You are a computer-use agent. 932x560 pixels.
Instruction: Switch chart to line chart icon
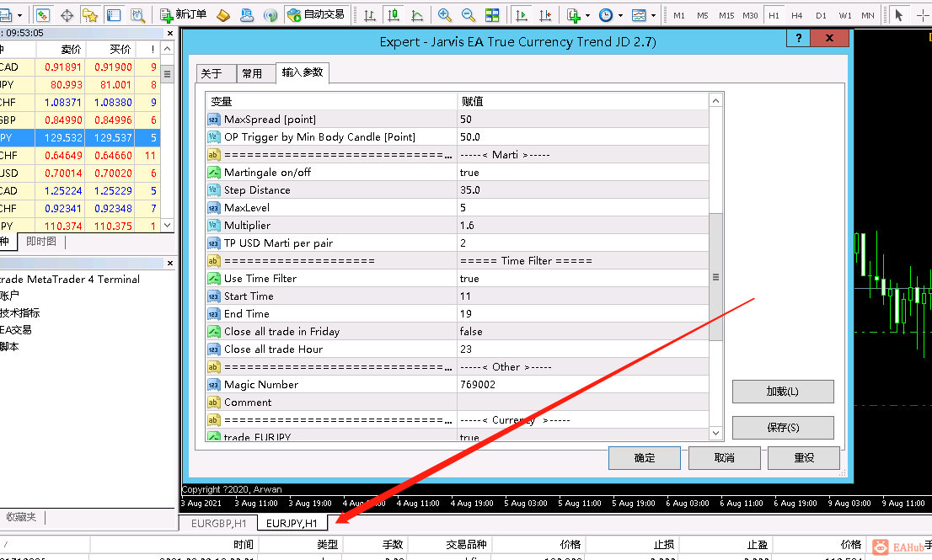417,15
